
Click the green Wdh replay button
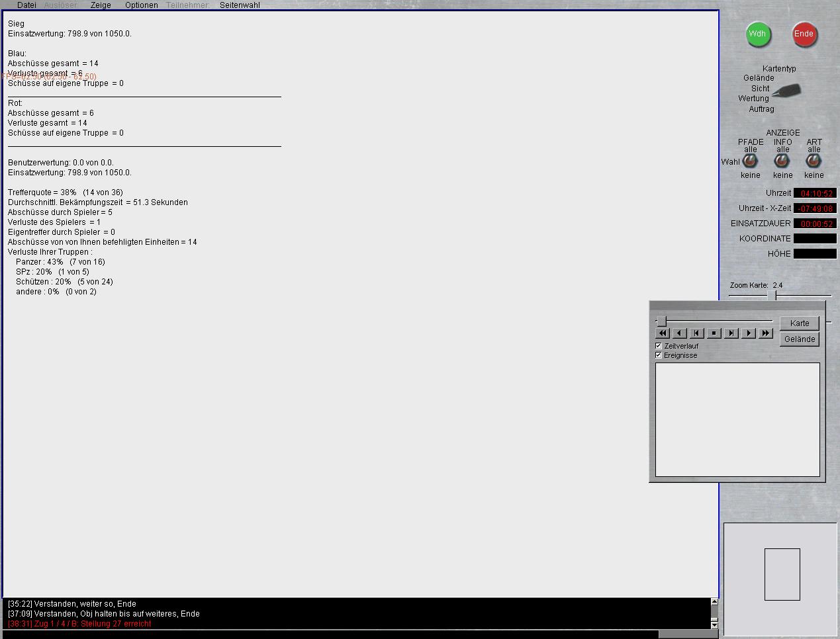758,34
